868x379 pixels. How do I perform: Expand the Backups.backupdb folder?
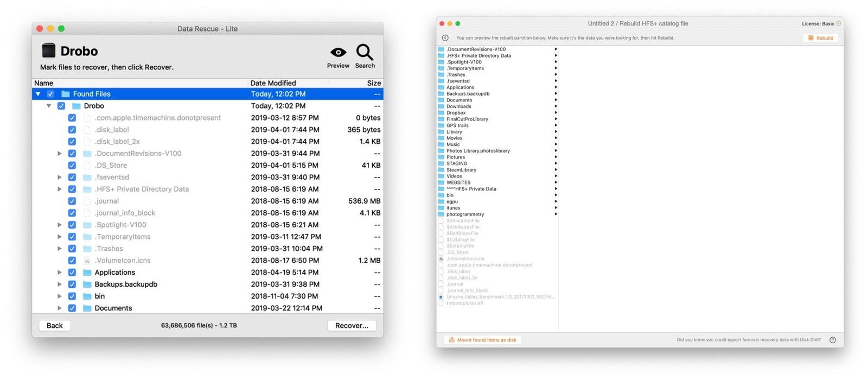pyautogui.click(x=60, y=285)
